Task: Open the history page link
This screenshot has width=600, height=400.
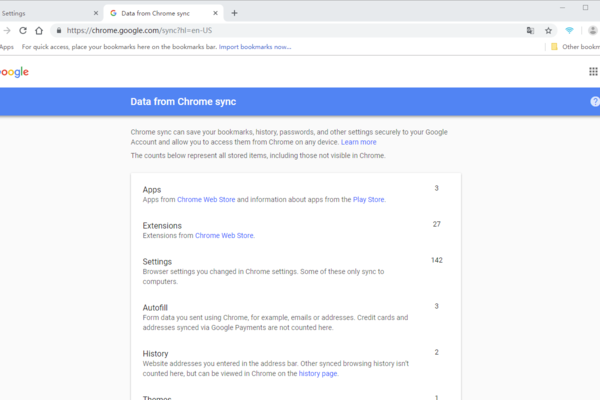Action: 318,374
